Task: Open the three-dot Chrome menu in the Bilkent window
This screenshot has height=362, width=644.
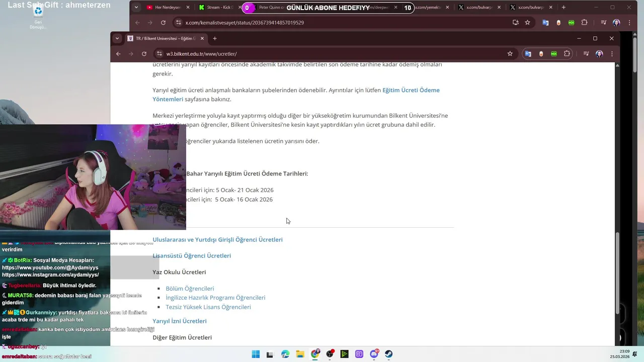Action: coord(612,54)
